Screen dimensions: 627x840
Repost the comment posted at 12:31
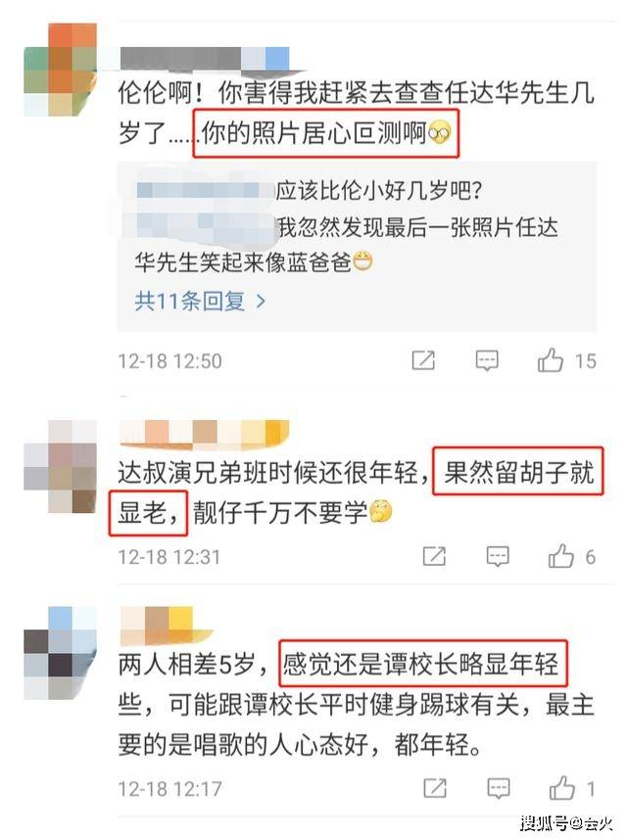tap(434, 557)
